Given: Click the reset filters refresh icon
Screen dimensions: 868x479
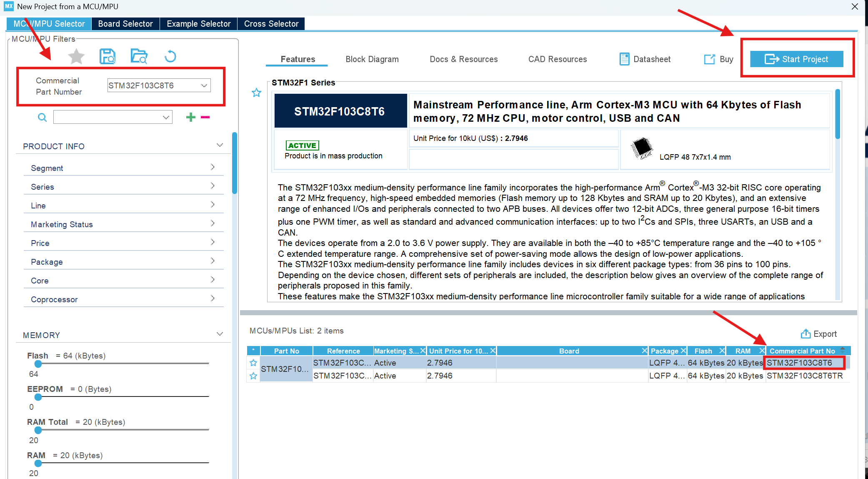Looking at the screenshot, I should (x=170, y=56).
